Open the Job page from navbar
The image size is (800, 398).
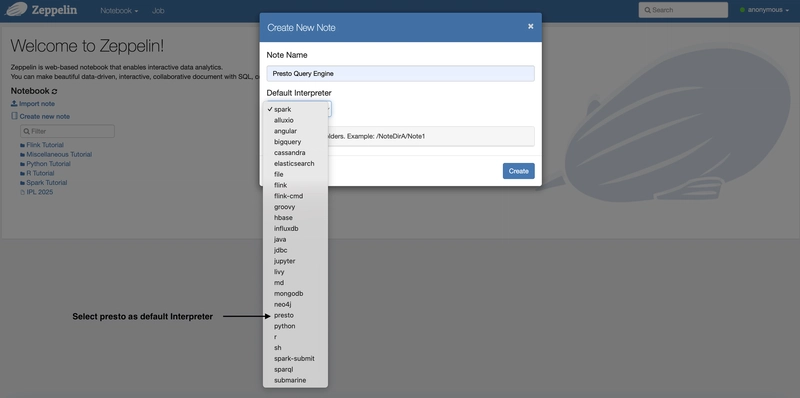click(158, 10)
